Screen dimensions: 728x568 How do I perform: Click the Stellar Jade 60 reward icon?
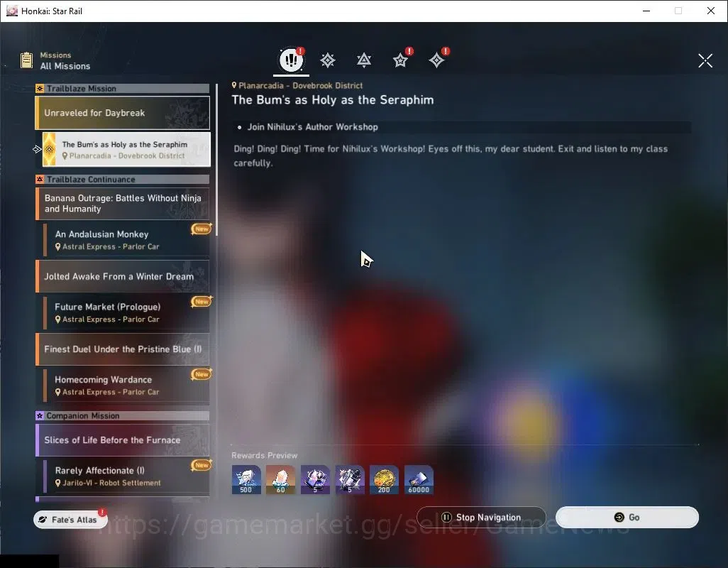[x=280, y=480]
